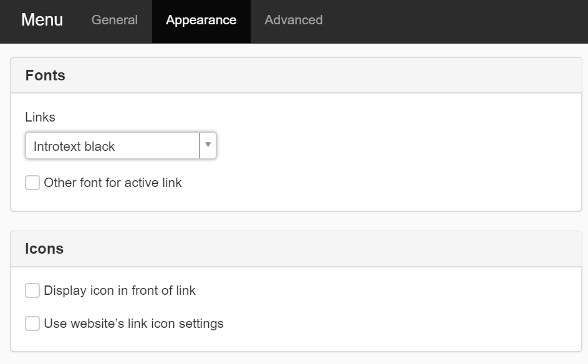Click the 'Links' field label
This screenshot has width=588, height=364.
coord(40,117)
